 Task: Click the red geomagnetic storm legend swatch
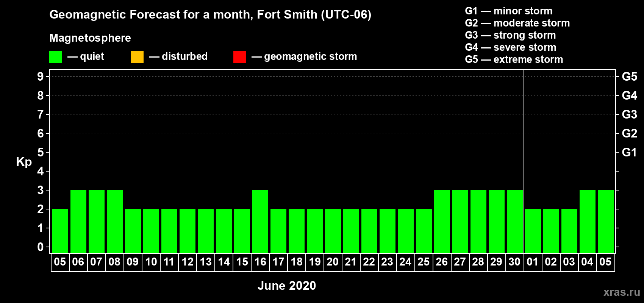pyautogui.click(x=239, y=57)
